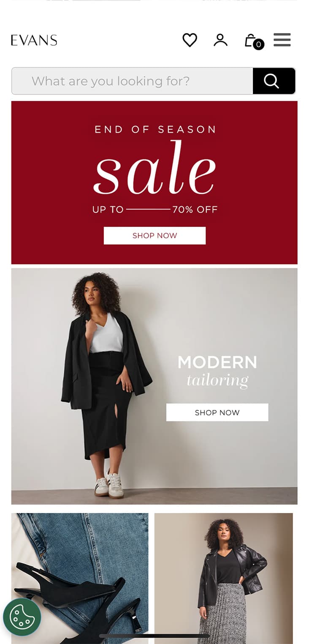The image size is (309, 644).
Task: Open the wishlist heart icon
Action: click(190, 40)
